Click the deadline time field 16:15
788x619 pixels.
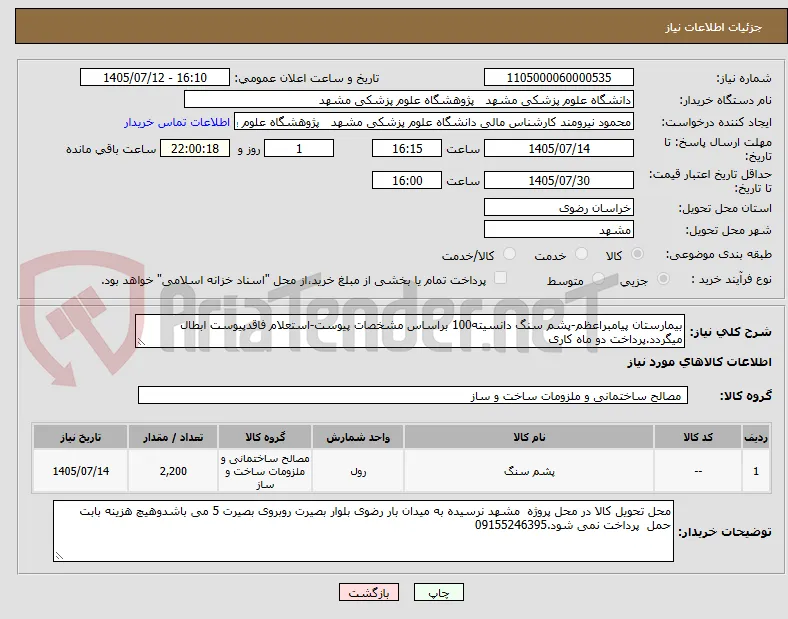(x=407, y=148)
